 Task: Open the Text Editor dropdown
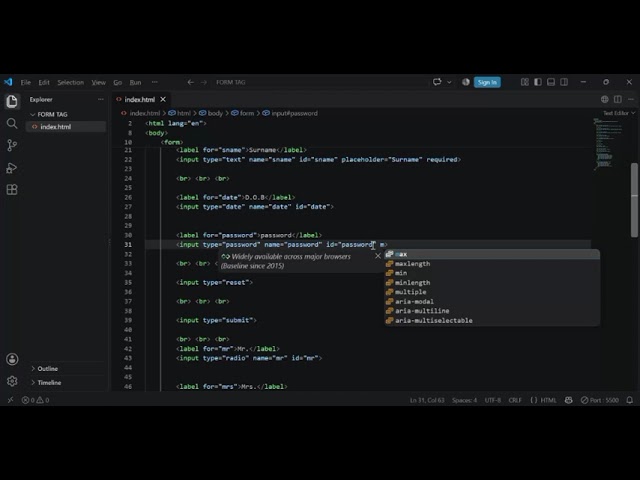point(619,113)
